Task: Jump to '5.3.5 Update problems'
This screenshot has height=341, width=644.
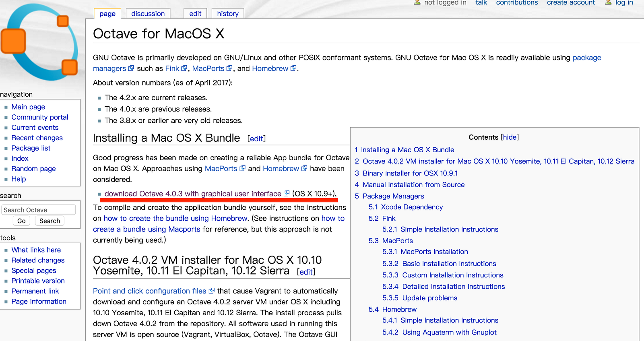Action: [420, 298]
